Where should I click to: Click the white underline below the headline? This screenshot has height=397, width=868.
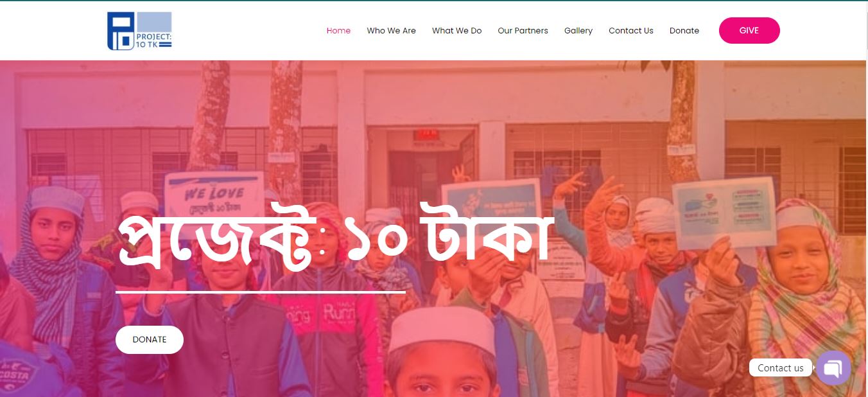pos(261,292)
